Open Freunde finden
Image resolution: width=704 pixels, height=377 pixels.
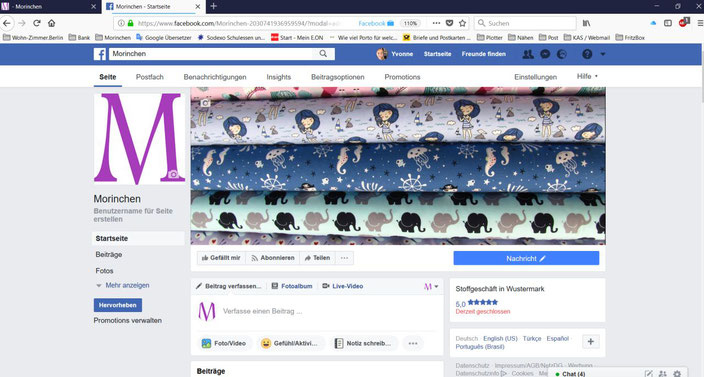[484, 54]
